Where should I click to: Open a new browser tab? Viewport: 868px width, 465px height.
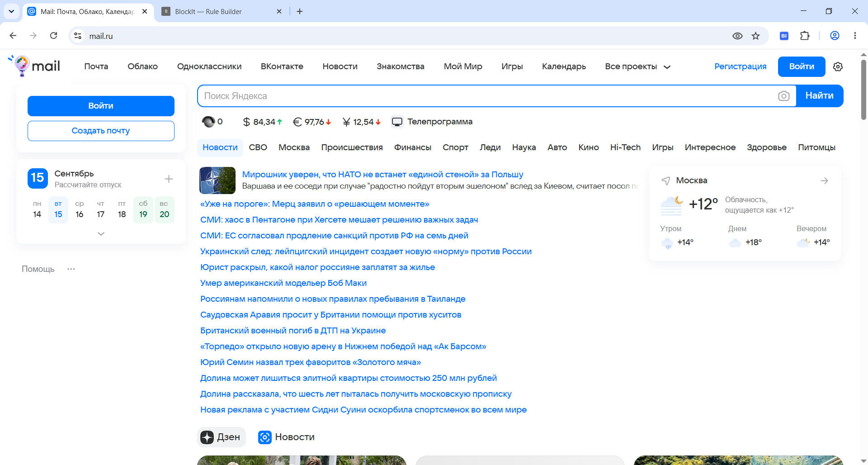pyautogui.click(x=300, y=11)
